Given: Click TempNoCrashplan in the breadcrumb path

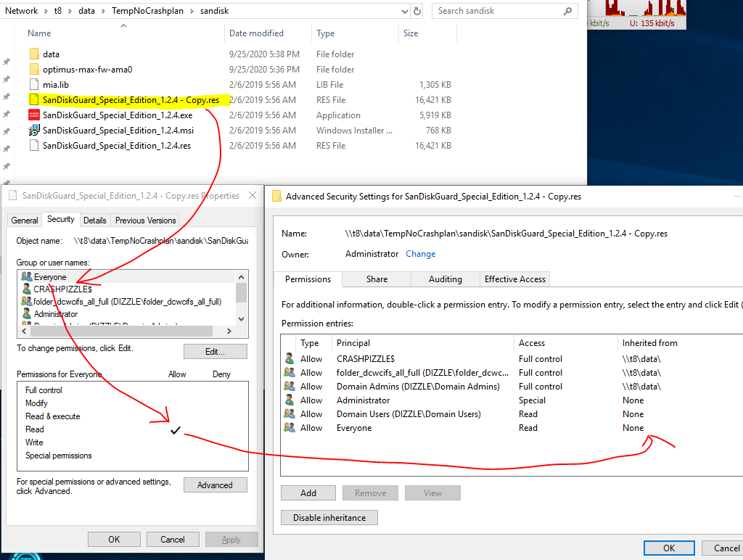Looking at the screenshot, I should 147,11.
